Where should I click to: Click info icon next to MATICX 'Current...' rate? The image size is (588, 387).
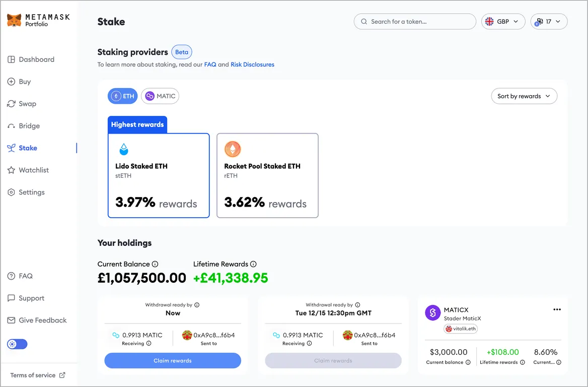[x=559, y=362]
